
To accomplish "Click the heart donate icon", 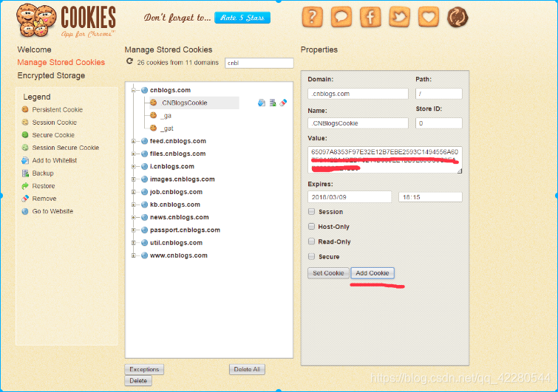I will 428,17.
